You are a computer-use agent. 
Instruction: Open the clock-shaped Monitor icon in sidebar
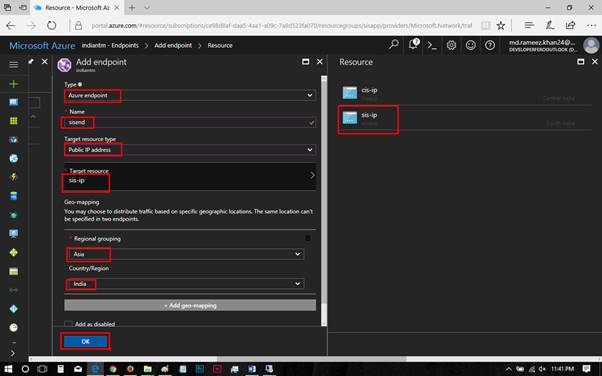[x=13, y=328]
